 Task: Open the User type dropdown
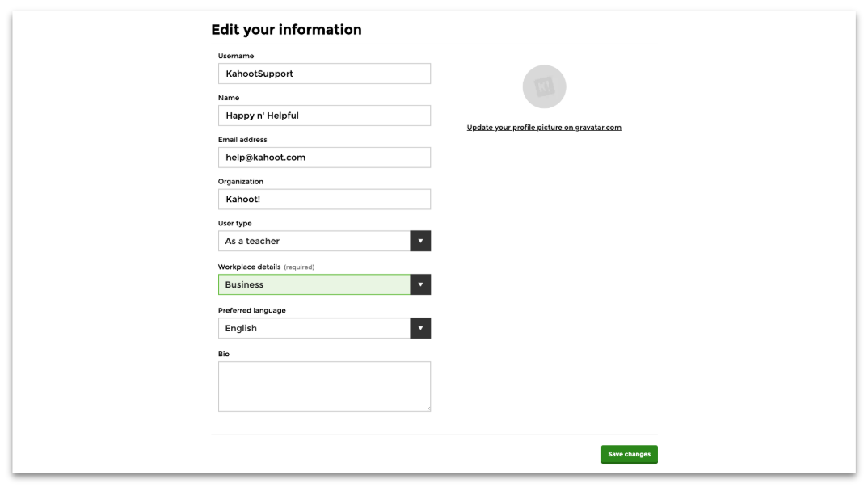(x=324, y=242)
